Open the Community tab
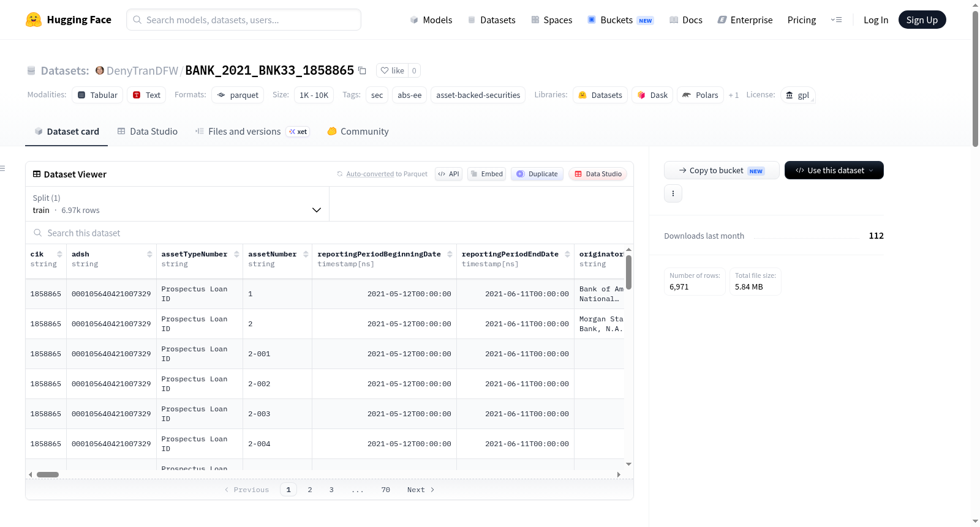This screenshot has width=980, height=527. [x=358, y=132]
